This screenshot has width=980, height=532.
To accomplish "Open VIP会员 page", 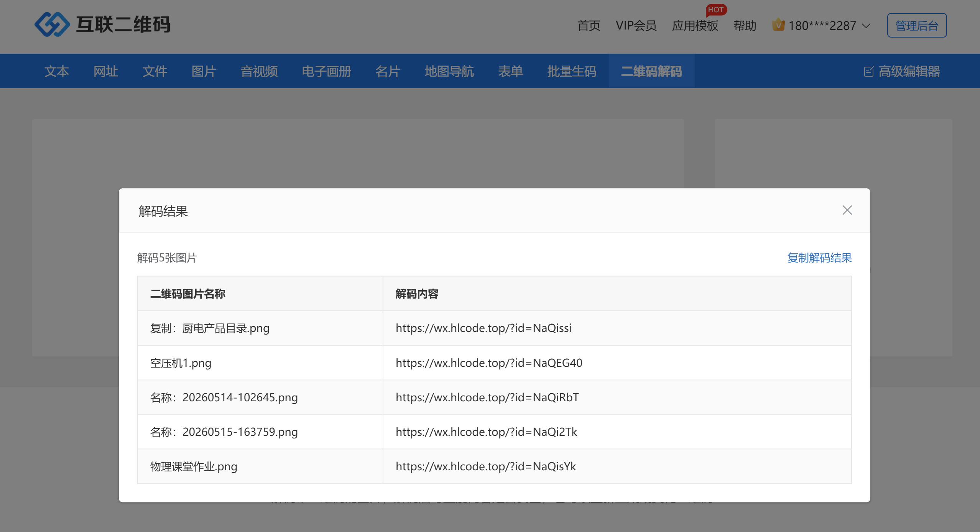I will tap(636, 26).
